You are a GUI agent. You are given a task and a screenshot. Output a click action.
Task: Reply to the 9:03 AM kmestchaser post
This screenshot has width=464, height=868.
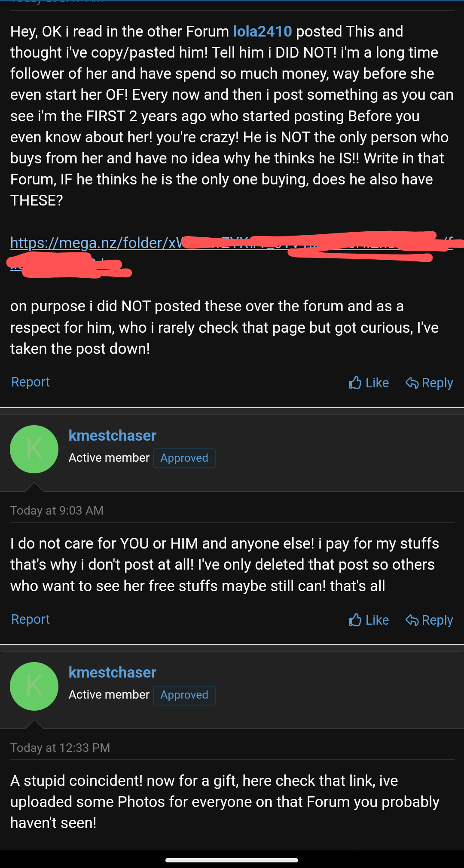429,620
